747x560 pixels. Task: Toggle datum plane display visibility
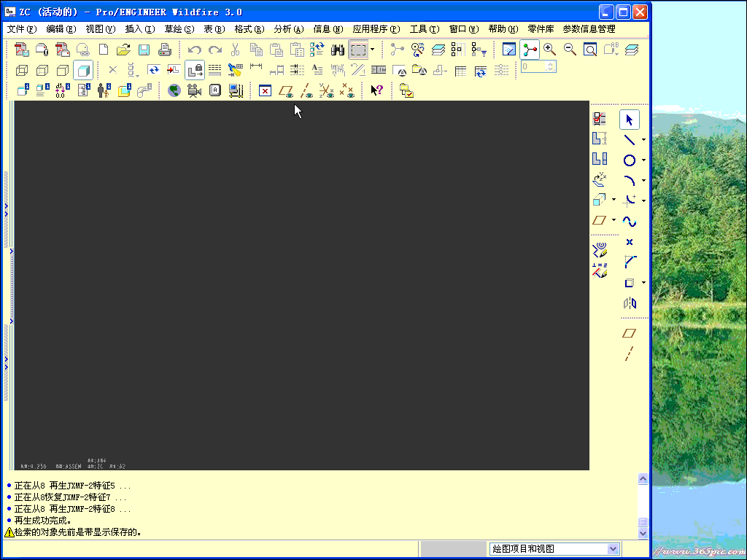tap(287, 90)
